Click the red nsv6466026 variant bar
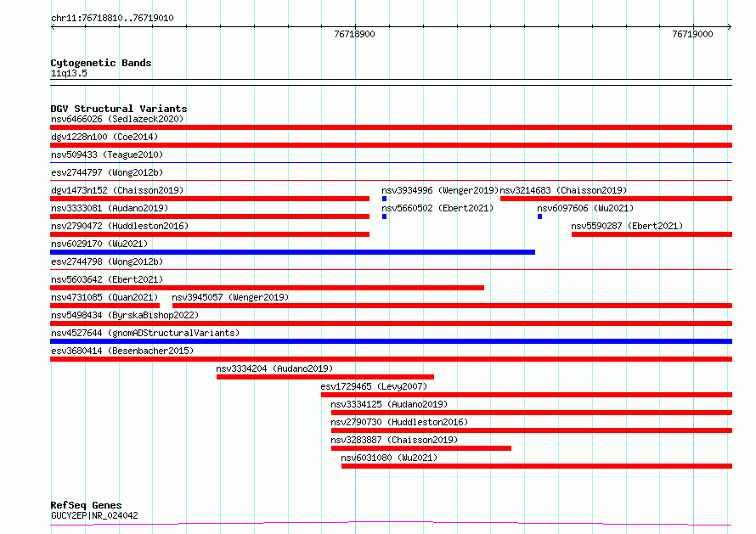This screenshot has width=756, height=534. click(x=391, y=127)
